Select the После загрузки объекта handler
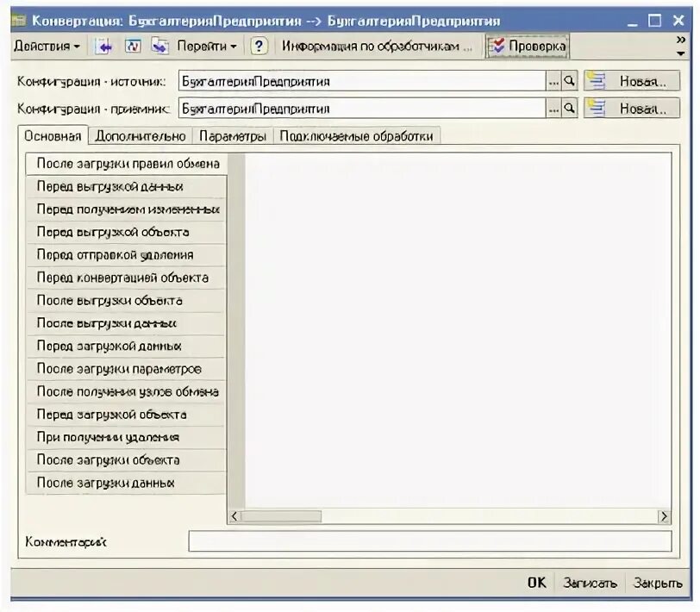The width and height of the screenshot is (700, 612). click(x=127, y=460)
